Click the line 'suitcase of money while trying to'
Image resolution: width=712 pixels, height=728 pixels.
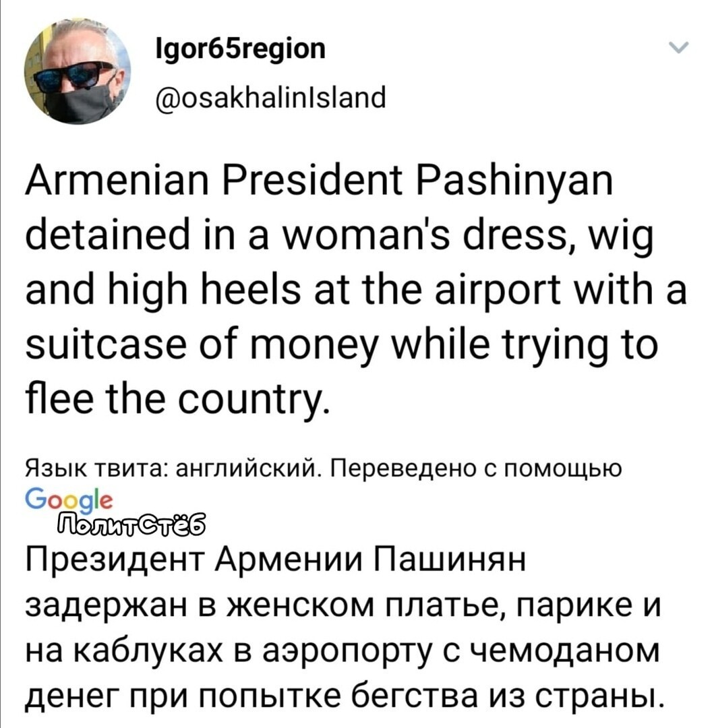(341, 347)
